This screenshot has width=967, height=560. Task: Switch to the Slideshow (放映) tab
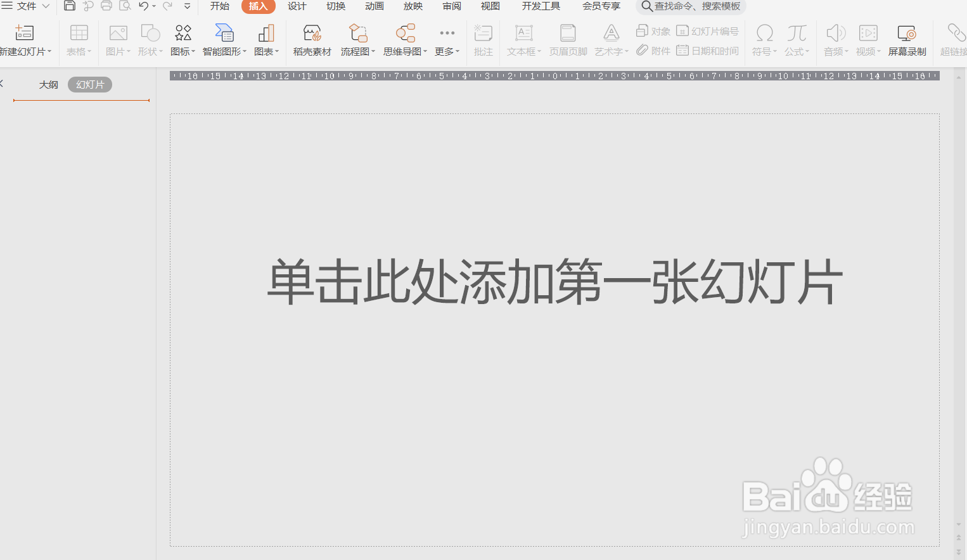[413, 6]
